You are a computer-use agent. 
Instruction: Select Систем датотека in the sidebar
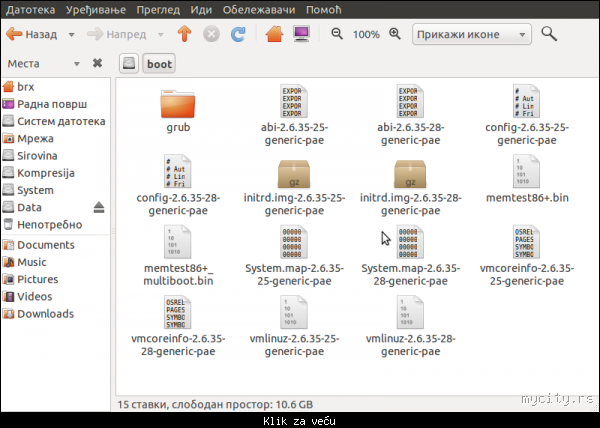pyautogui.click(x=55, y=121)
